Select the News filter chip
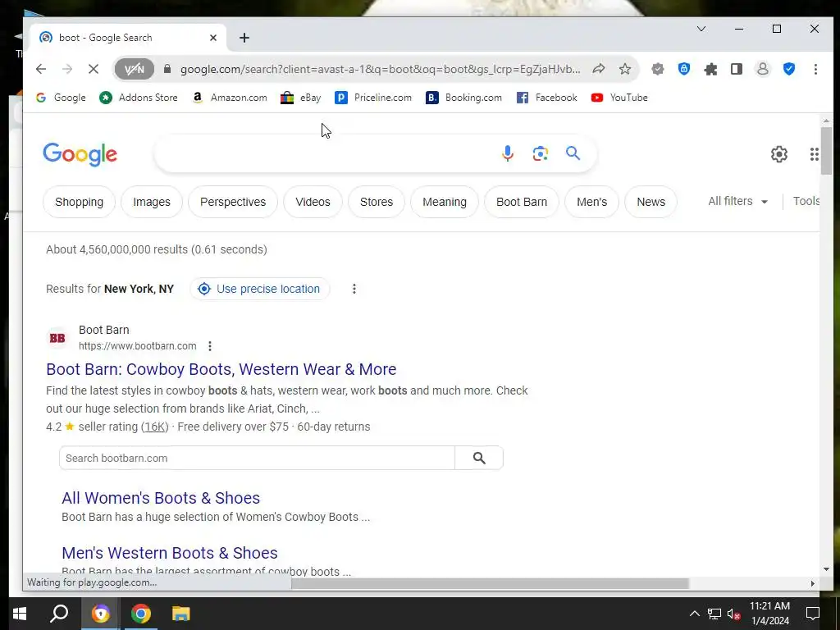 [651, 202]
